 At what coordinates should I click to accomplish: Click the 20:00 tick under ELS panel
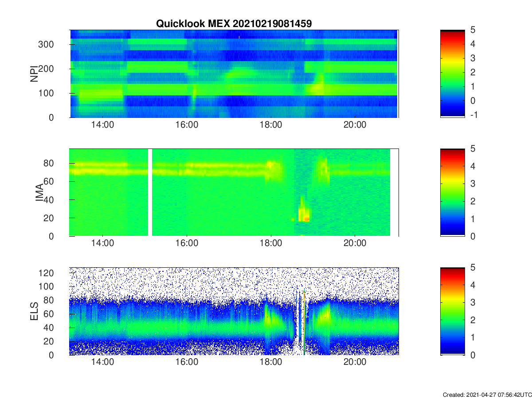pos(355,363)
